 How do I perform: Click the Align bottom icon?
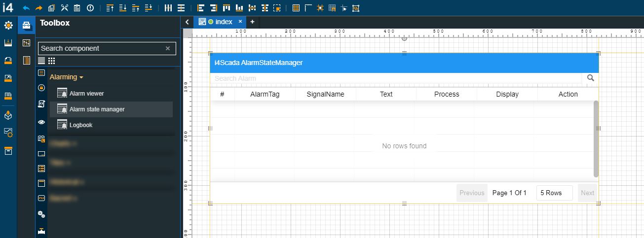tap(239, 8)
